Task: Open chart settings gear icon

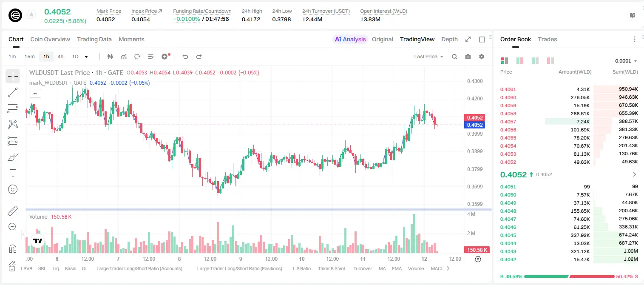Action: pos(482,57)
